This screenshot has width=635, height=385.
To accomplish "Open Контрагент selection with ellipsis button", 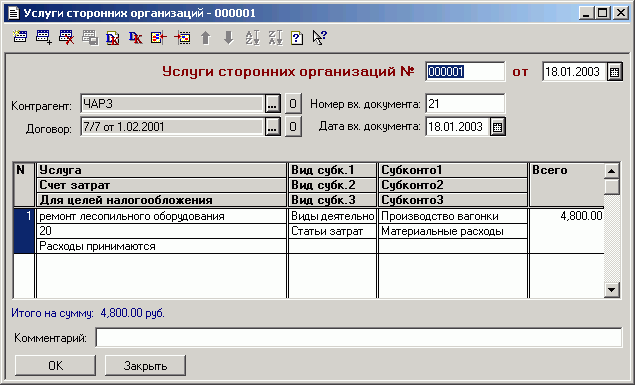I will [273, 104].
